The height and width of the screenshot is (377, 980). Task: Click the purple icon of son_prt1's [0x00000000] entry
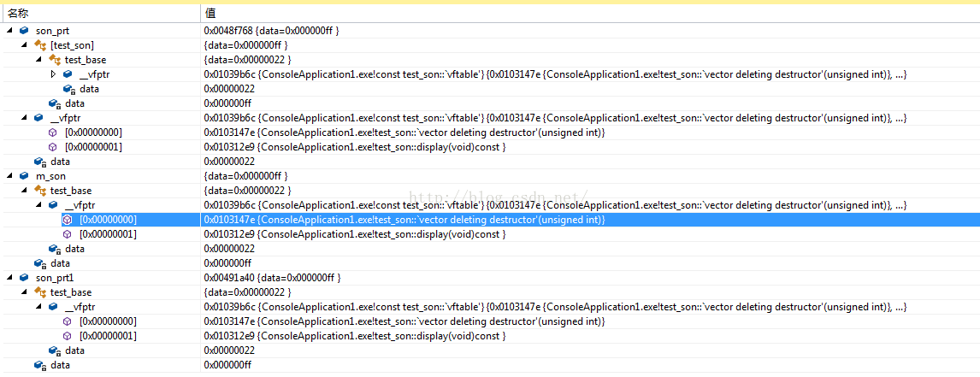(68, 321)
